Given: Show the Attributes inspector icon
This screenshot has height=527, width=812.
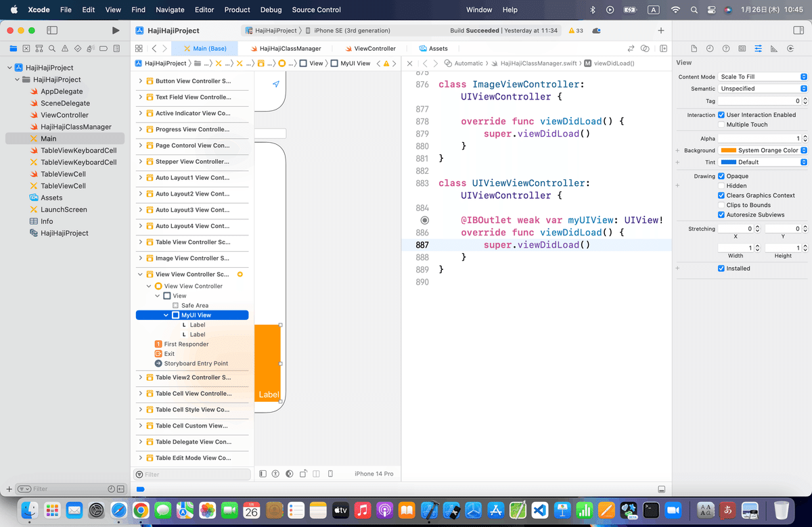Looking at the screenshot, I should tap(758, 49).
